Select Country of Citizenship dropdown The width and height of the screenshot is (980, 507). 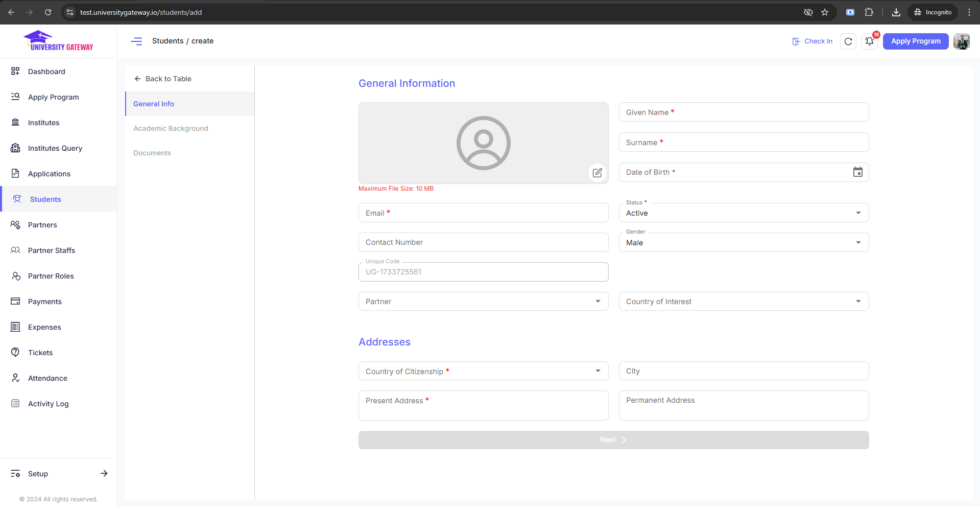[x=483, y=372]
